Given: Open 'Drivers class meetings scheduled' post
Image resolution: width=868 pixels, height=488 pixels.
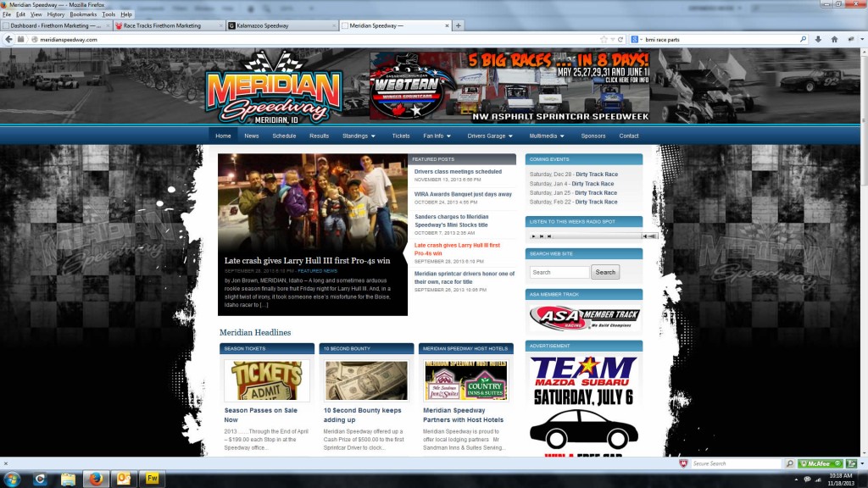Looking at the screenshot, I should [458, 171].
